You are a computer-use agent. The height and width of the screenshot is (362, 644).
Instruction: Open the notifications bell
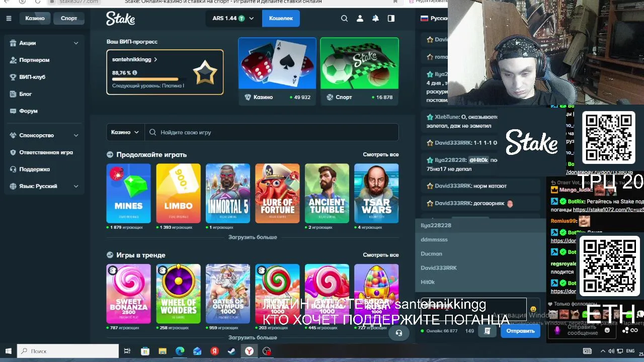tap(375, 18)
